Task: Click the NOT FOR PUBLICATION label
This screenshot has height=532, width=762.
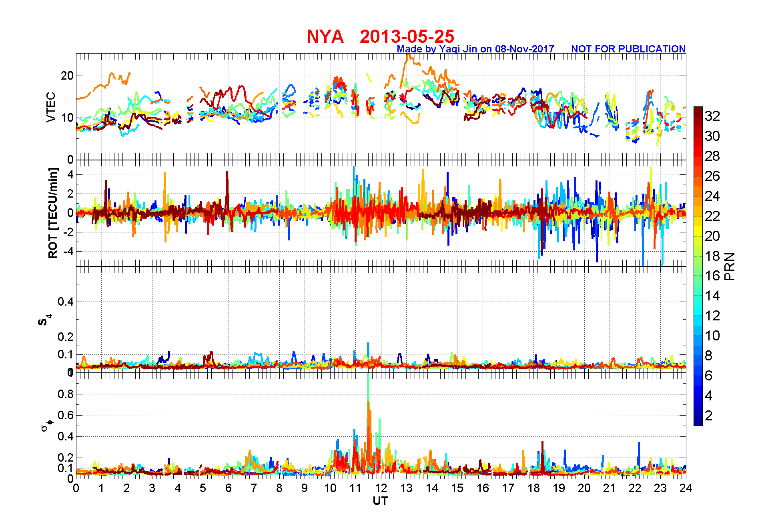Action: [x=628, y=49]
